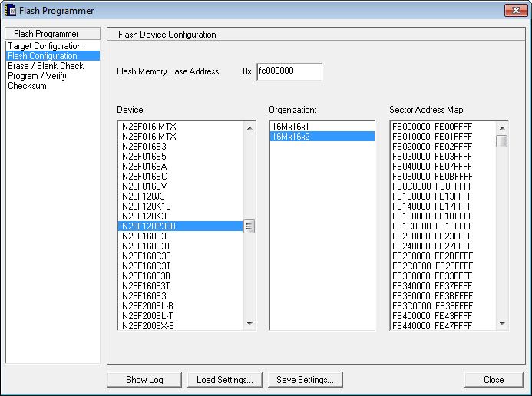Select device IN28F128K3

pos(180,216)
